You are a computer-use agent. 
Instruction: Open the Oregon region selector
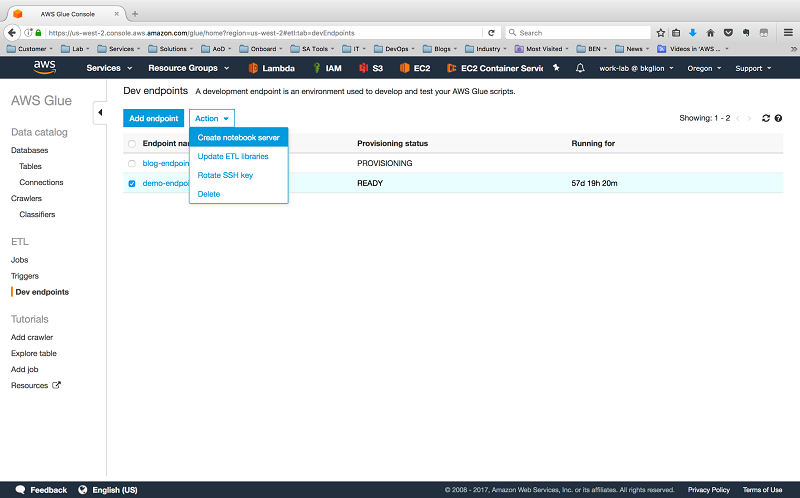[704, 68]
